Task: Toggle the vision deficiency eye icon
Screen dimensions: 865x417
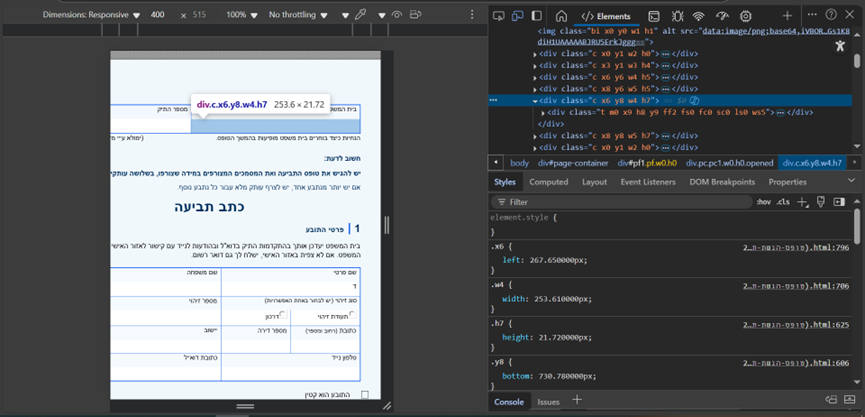Action: tap(397, 15)
